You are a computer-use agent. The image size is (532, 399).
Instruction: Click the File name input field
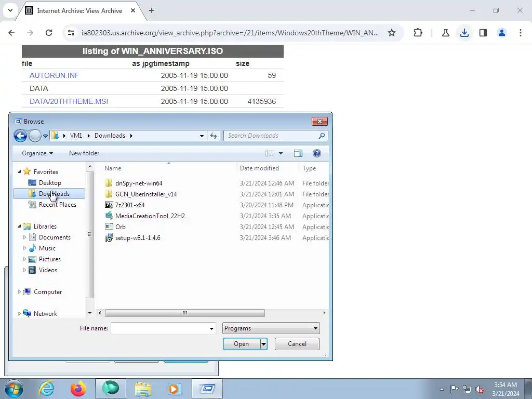[x=159, y=328]
